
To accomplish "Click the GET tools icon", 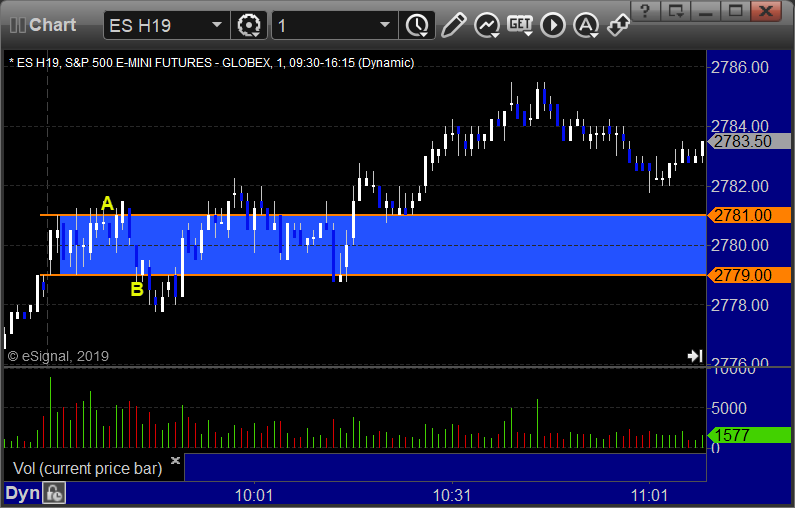I will click(520, 25).
